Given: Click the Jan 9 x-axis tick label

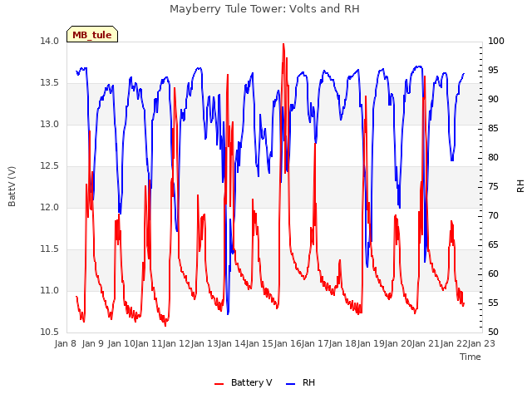Looking at the screenshot, I should (x=92, y=343).
